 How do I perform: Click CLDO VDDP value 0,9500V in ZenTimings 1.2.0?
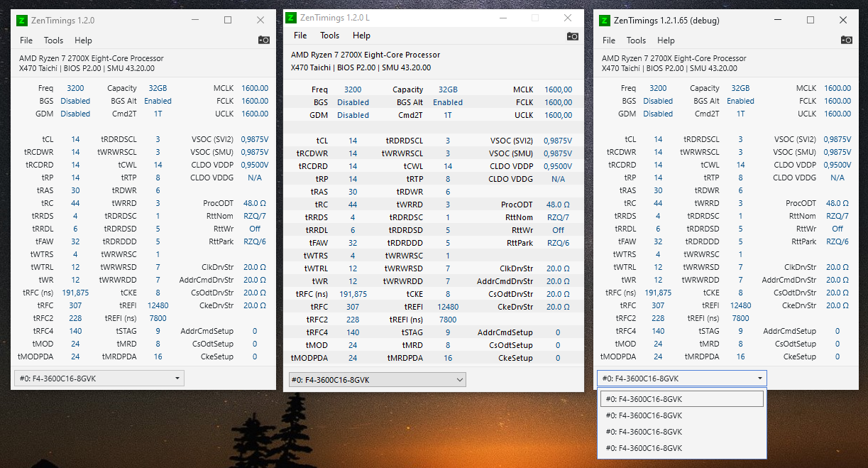[x=255, y=165]
